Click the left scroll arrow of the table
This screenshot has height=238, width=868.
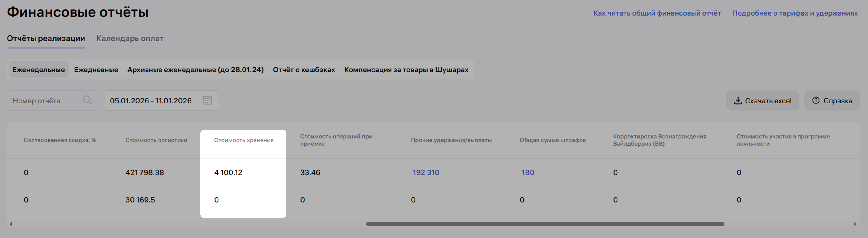(11, 224)
